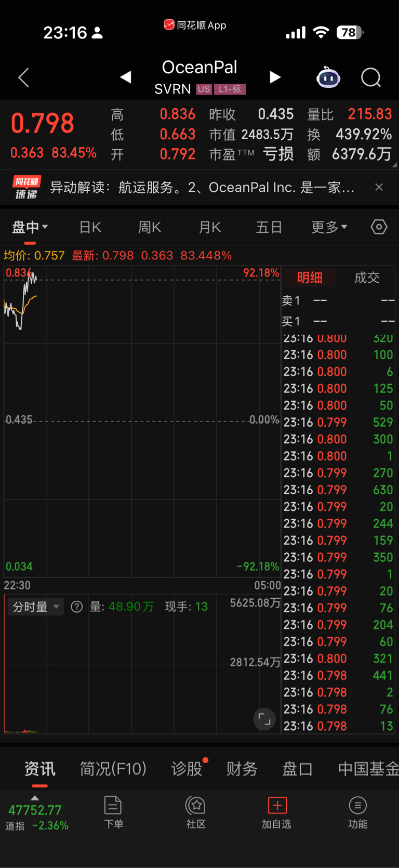Expand the 更多 chart period dropdown
The image size is (399, 868).
pos(329,227)
